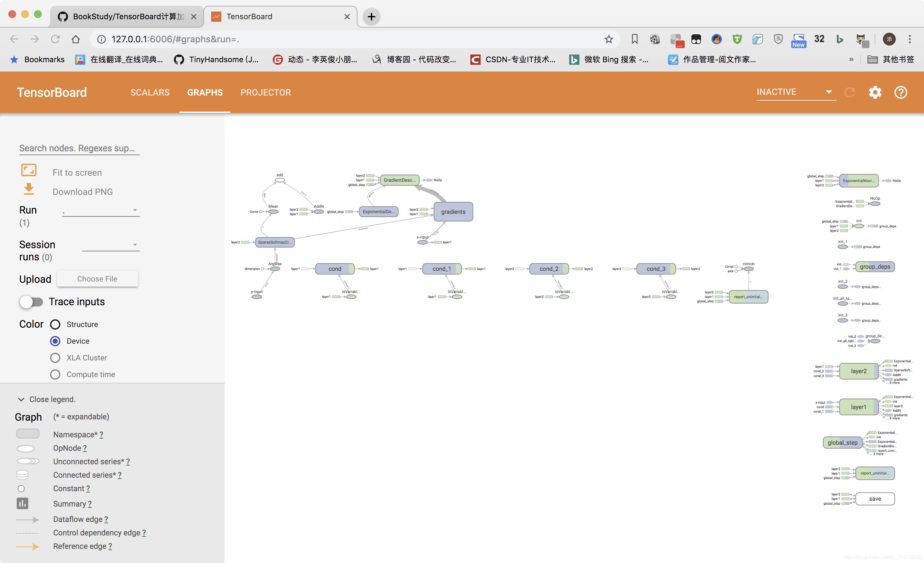Open TensorBoard settings gear
Image resolution: width=924 pixels, height=563 pixels.
[x=875, y=92]
